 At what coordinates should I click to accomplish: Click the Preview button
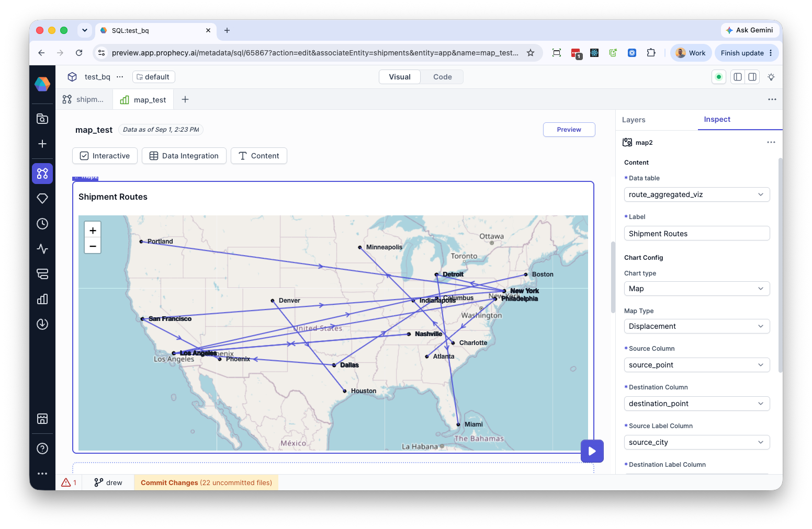(x=569, y=130)
